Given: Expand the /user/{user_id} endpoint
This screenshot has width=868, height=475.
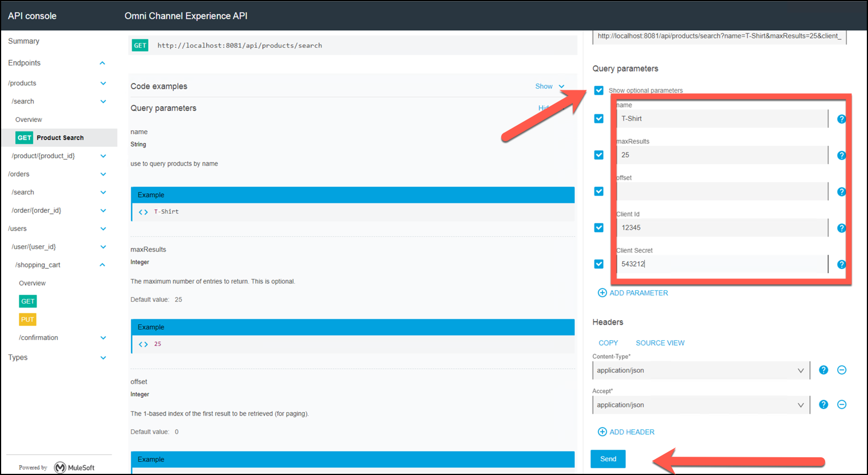Looking at the screenshot, I should 103,247.
